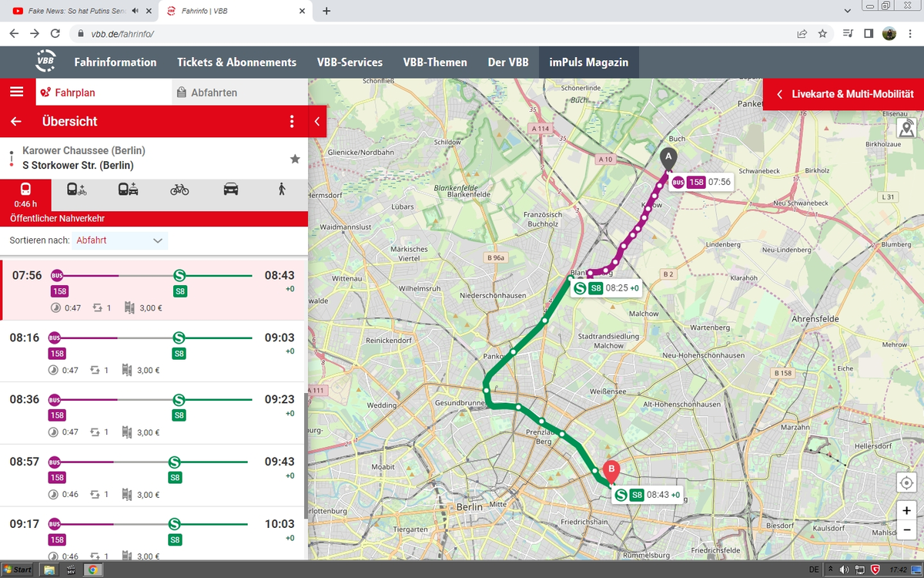Open the VBB-Services menu
924x578 pixels.
[350, 62]
